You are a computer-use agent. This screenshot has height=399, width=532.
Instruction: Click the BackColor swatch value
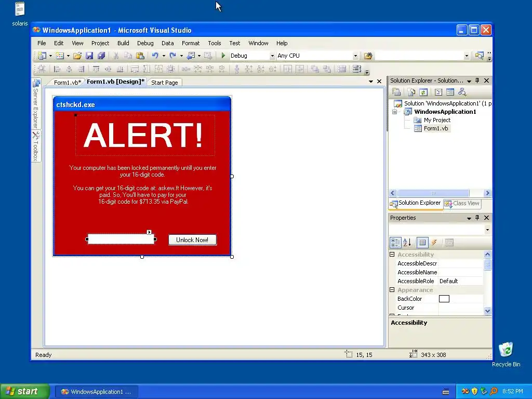coord(444,299)
